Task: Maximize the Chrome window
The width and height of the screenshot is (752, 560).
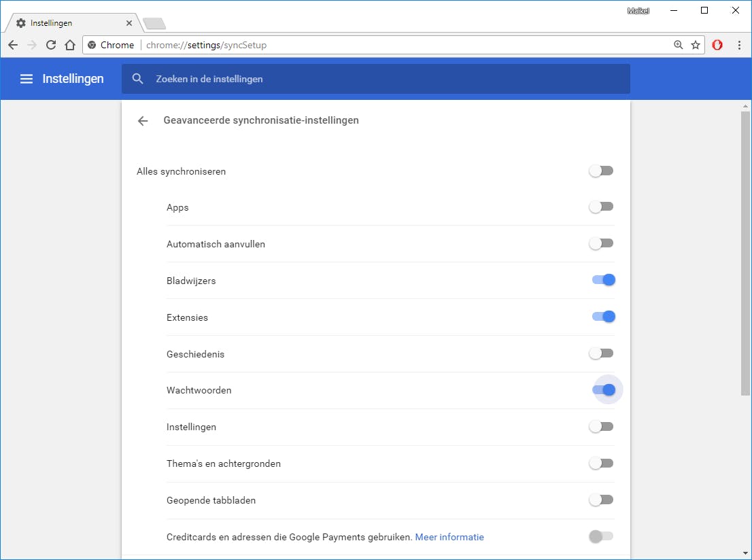Action: click(704, 11)
